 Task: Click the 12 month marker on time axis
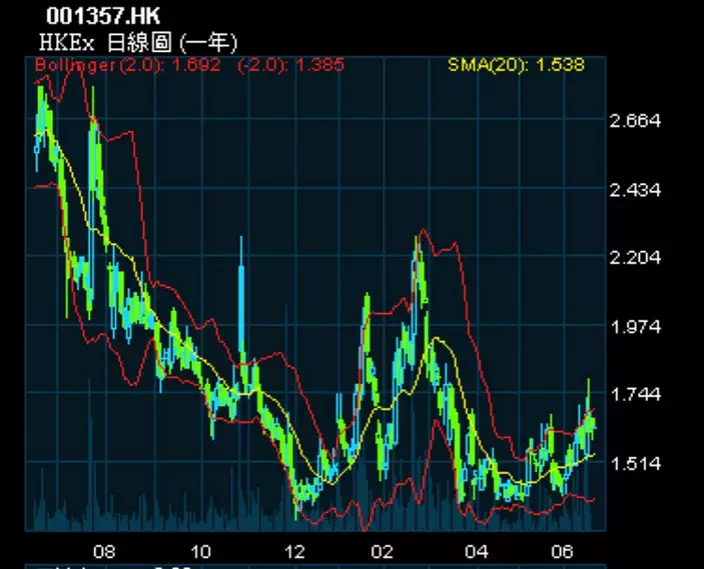coord(295,551)
